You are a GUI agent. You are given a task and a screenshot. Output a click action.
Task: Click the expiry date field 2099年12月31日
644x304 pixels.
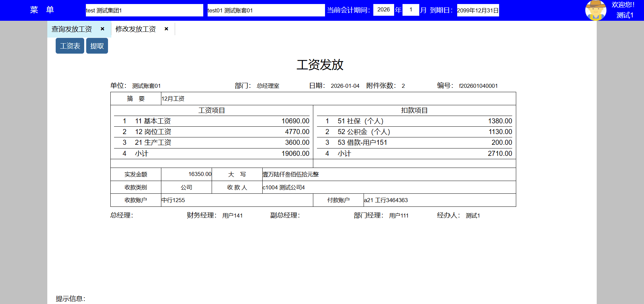pos(478,10)
